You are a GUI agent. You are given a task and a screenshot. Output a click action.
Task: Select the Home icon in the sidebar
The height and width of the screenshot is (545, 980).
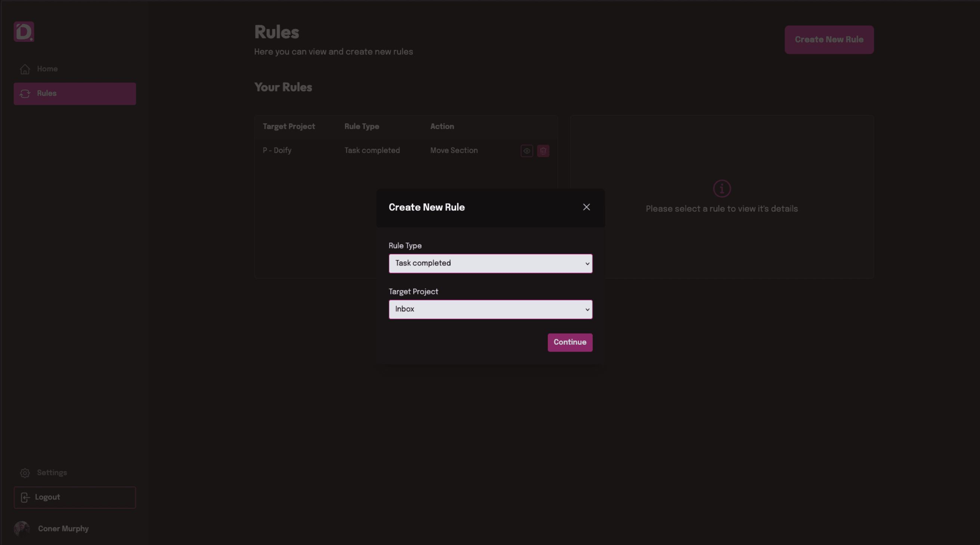click(25, 69)
